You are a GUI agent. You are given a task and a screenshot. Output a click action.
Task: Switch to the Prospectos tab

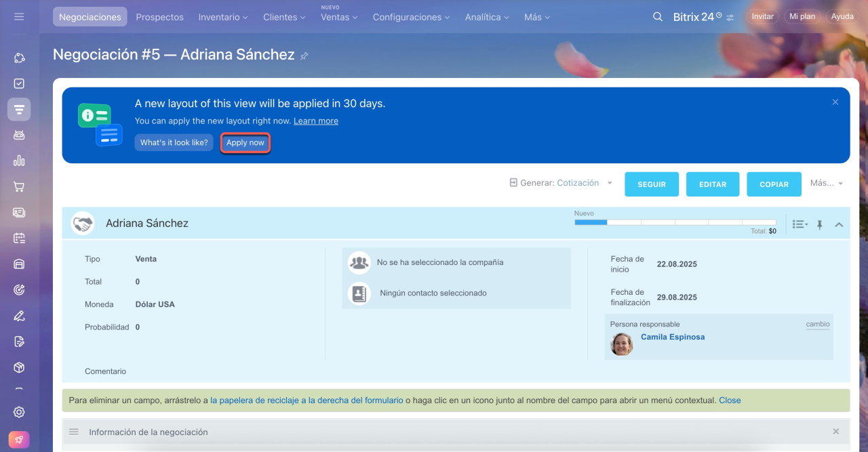(159, 17)
